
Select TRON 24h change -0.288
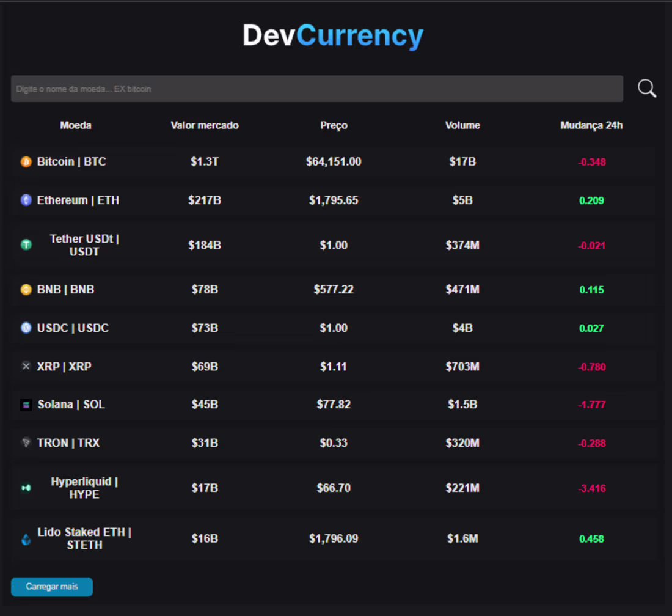pyautogui.click(x=592, y=443)
